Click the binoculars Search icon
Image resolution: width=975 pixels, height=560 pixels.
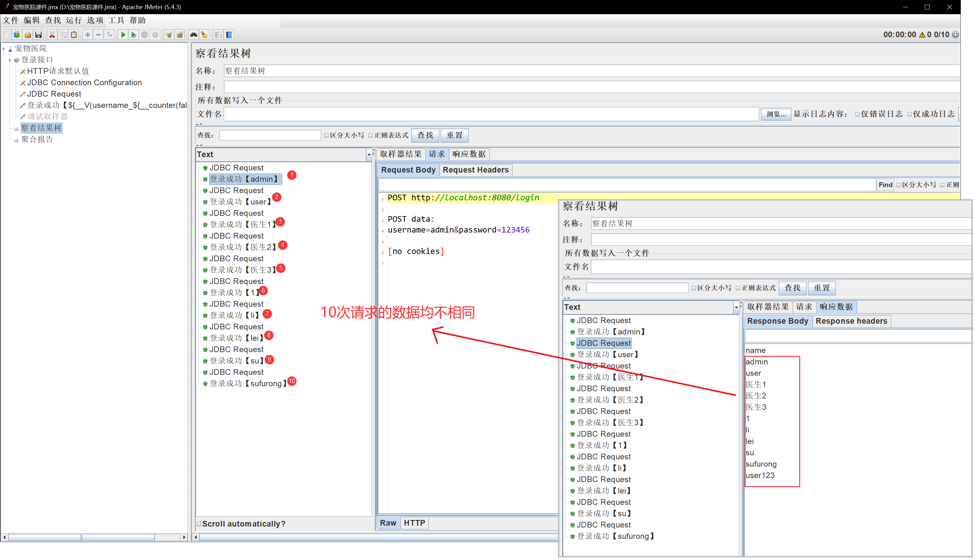(193, 35)
